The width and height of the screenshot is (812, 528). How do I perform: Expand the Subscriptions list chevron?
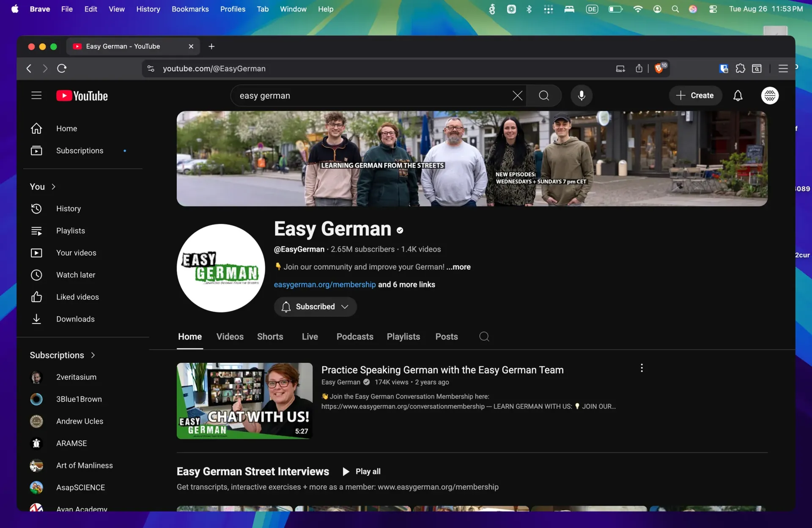[93, 355]
